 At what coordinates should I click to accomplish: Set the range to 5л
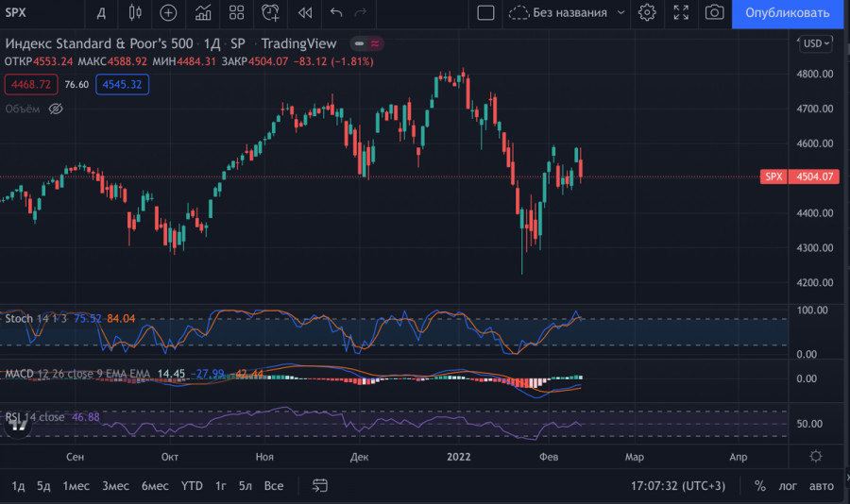click(245, 485)
